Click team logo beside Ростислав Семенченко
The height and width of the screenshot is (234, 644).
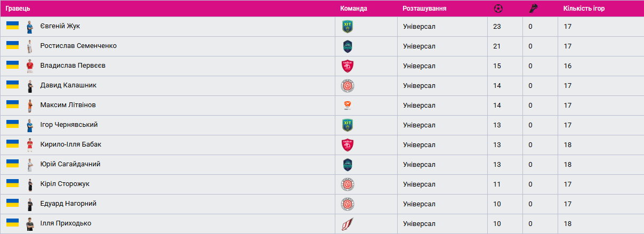click(x=348, y=46)
